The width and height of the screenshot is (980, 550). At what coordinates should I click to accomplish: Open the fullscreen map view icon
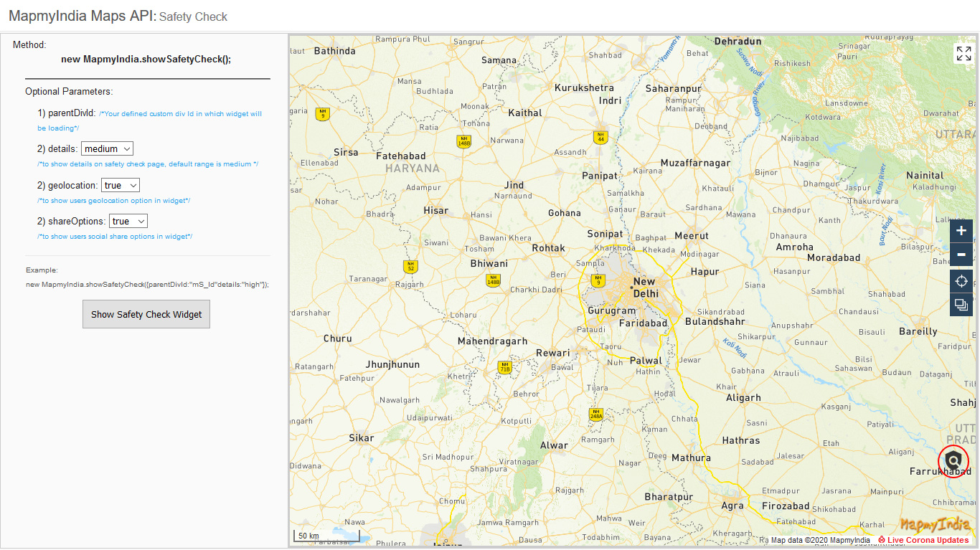[963, 53]
